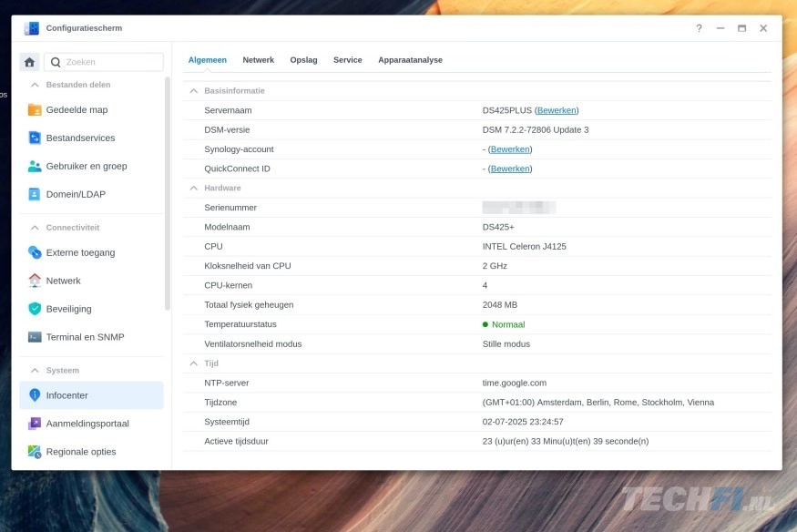797x532 pixels.
Task: Open the Service tab
Action: [348, 60]
